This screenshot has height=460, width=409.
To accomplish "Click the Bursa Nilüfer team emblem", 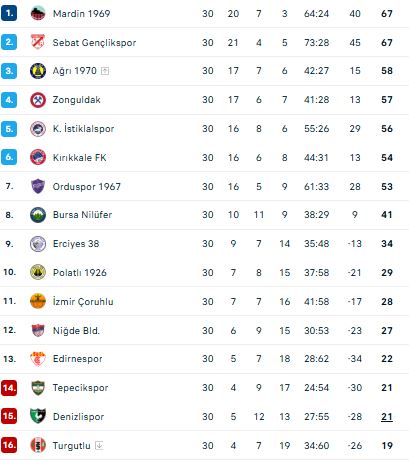I will (x=38, y=215).
